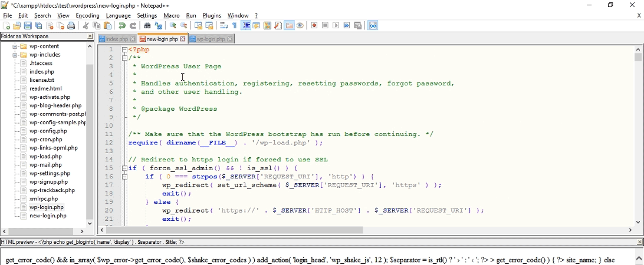Click the Cut scissors icon
This screenshot has height=265, width=644.
click(86, 26)
